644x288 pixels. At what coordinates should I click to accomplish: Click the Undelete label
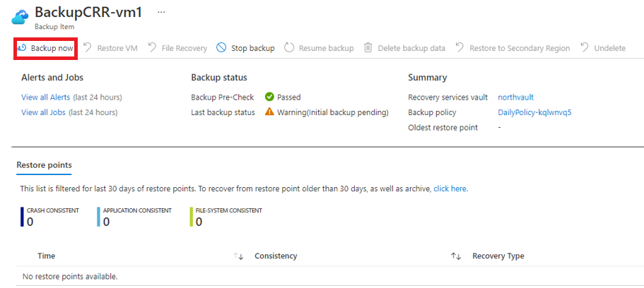click(610, 48)
